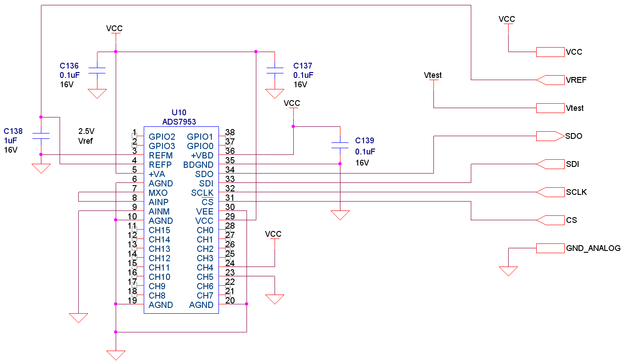
Task: Click the VREF port name text
Action: pyautogui.click(x=576, y=80)
